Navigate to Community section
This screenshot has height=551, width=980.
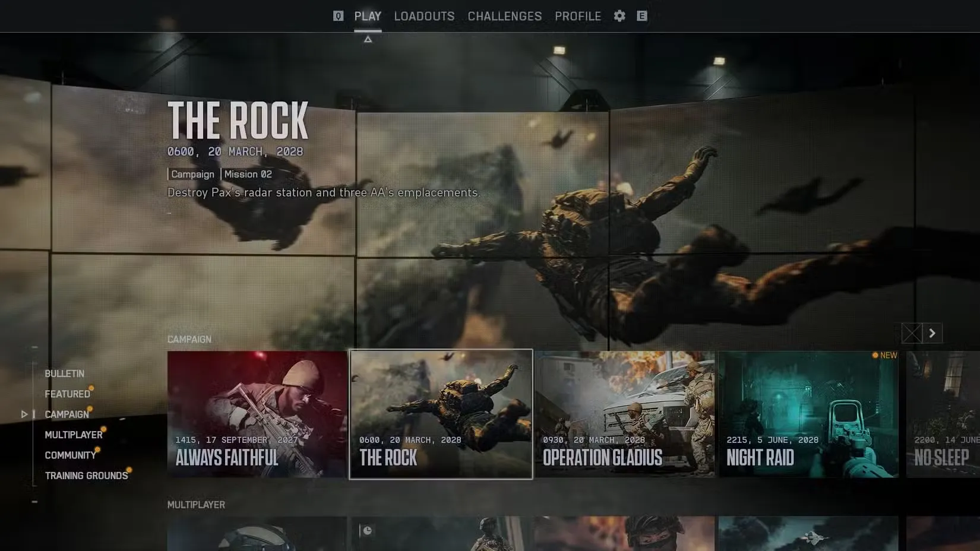click(70, 455)
